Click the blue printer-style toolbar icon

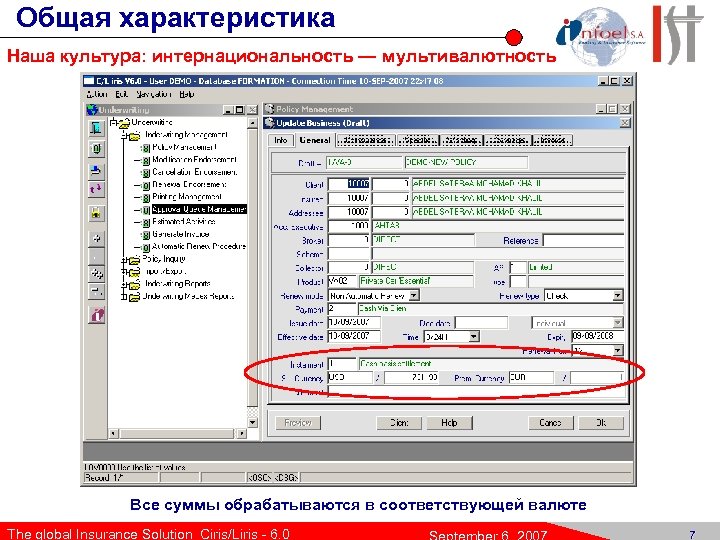click(96, 170)
